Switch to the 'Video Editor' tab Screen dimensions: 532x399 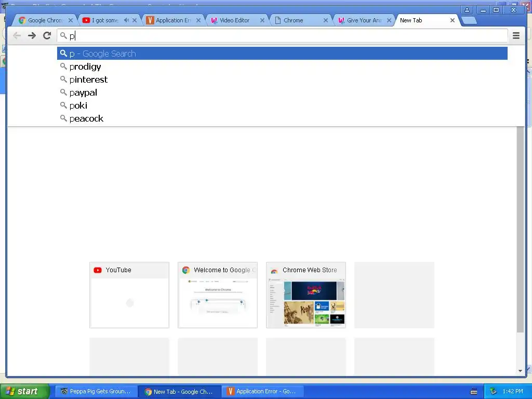point(234,20)
